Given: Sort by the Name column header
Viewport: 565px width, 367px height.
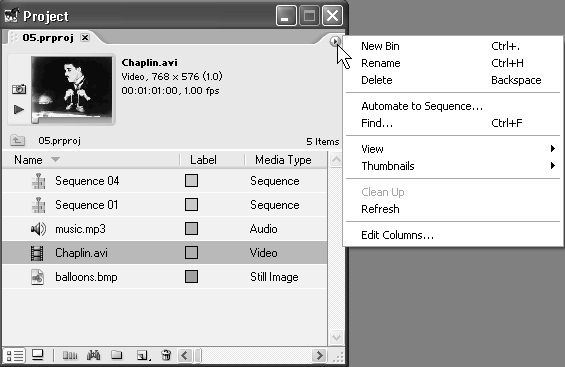Looking at the screenshot, I should click(x=28, y=160).
